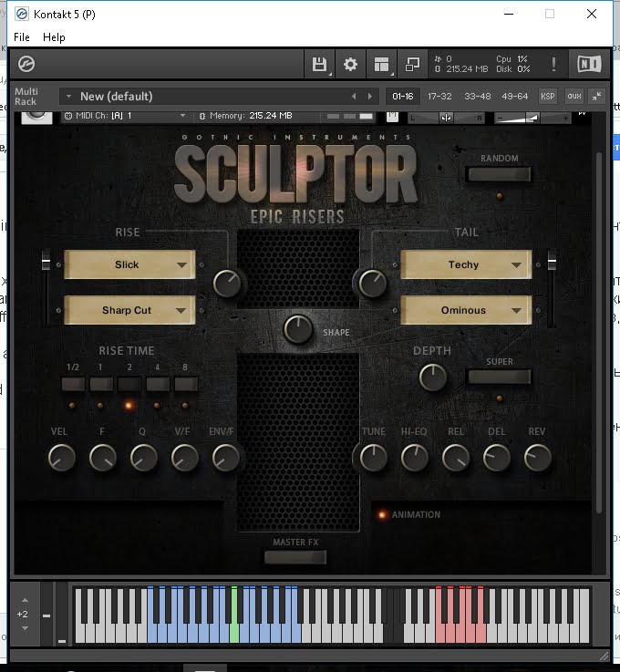The height and width of the screenshot is (672, 620).
Task: Toggle the MASTER FX button
Action: [x=295, y=557]
